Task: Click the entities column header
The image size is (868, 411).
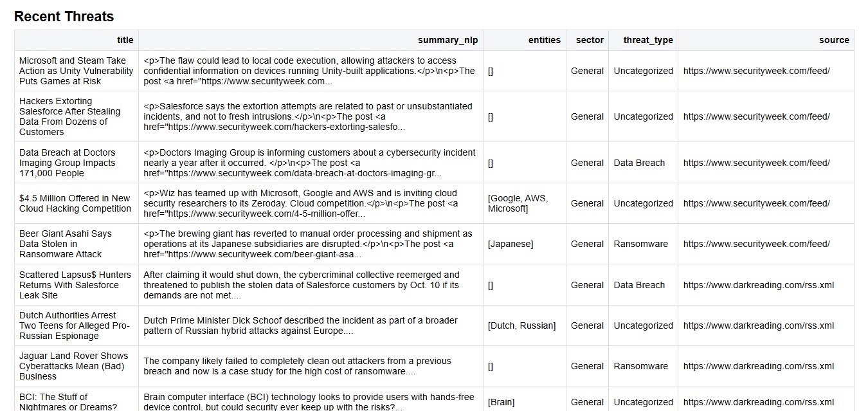Action: click(544, 40)
